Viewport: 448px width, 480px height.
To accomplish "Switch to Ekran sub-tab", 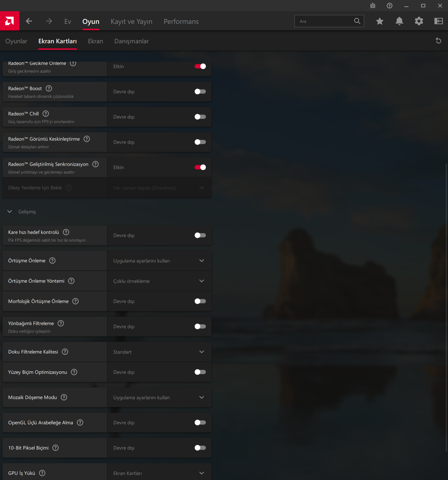I will pyautogui.click(x=95, y=41).
